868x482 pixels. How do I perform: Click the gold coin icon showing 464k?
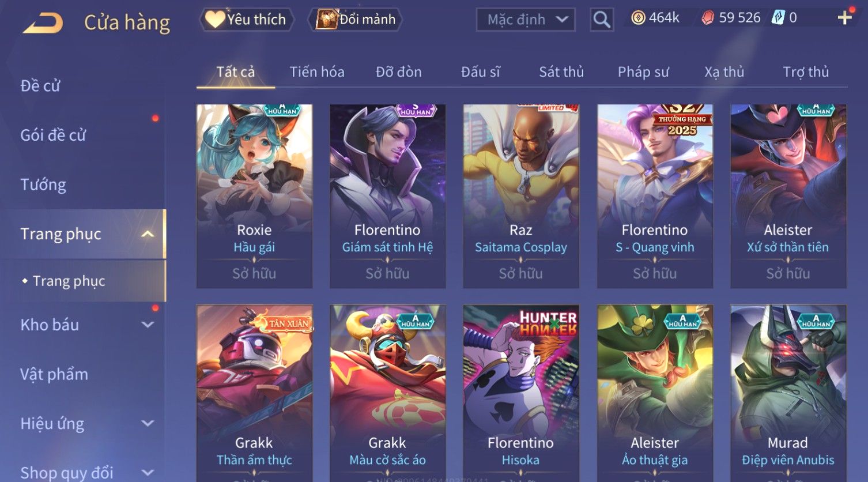click(638, 18)
